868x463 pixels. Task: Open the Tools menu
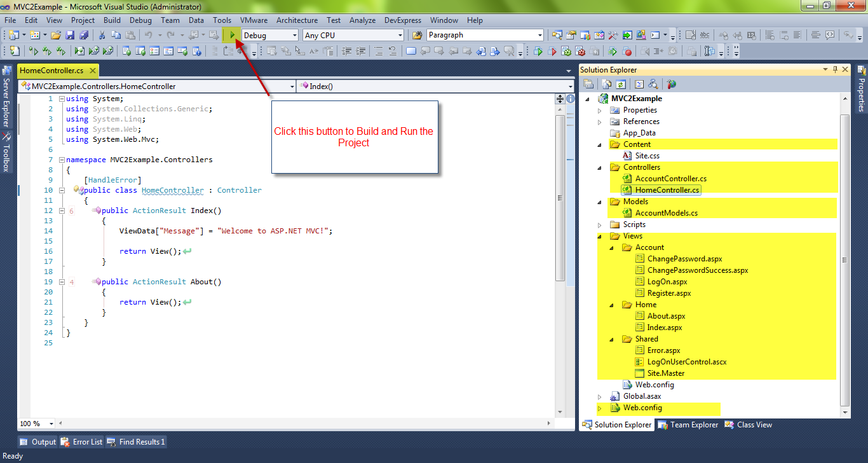click(x=222, y=20)
